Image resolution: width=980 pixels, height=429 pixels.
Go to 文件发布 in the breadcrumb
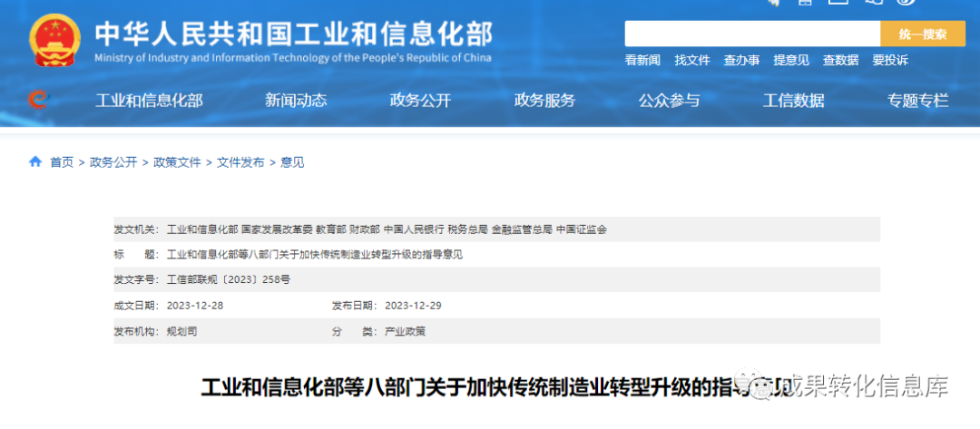tap(240, 162)
